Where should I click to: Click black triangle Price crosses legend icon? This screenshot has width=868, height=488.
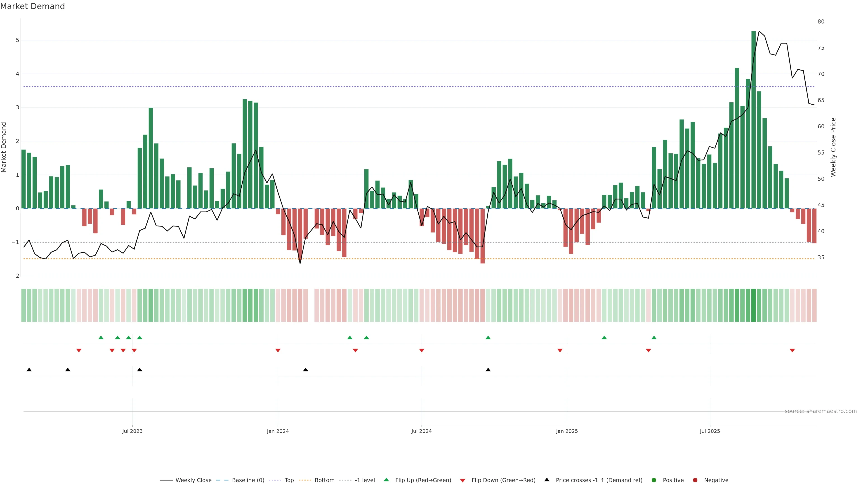[x=547, y=480]
